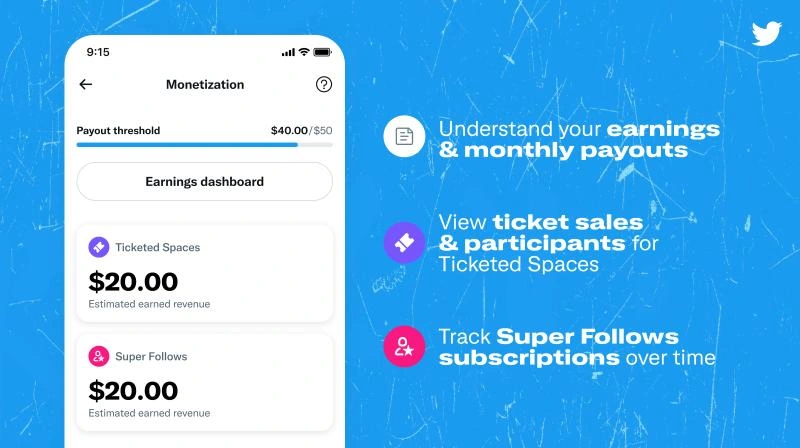Screen dimensions: 800x448
Task: Click the large pink Super Follows icon
Action: pos(404,346)
